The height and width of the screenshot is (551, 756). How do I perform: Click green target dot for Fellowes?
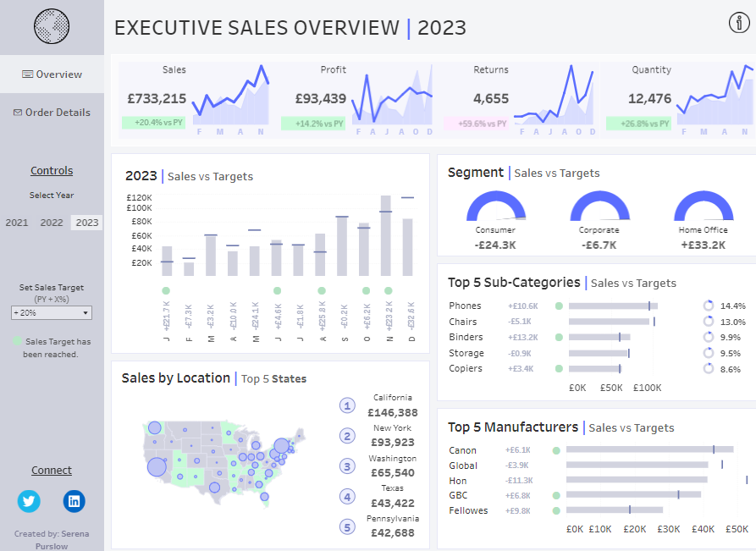[x=556, y=511]
